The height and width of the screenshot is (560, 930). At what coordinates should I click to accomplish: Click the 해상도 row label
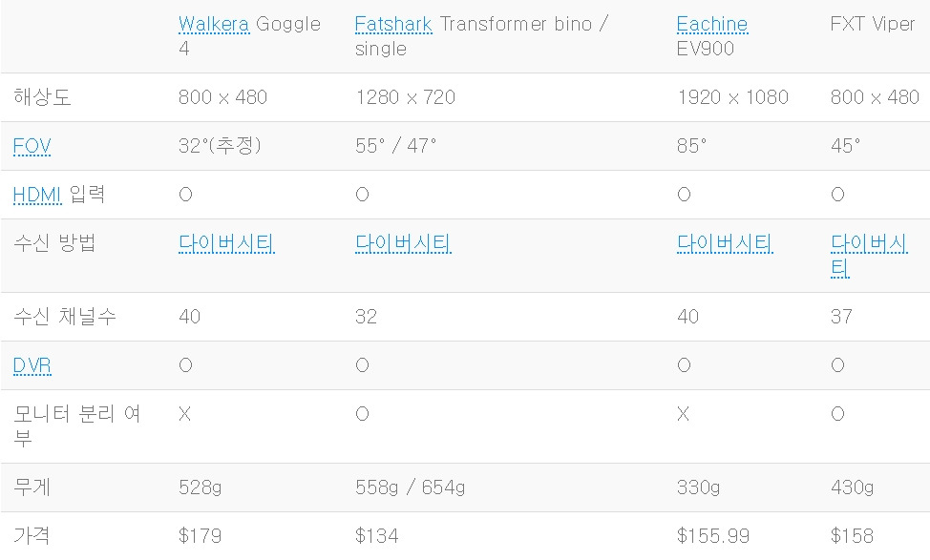(42, 97)
